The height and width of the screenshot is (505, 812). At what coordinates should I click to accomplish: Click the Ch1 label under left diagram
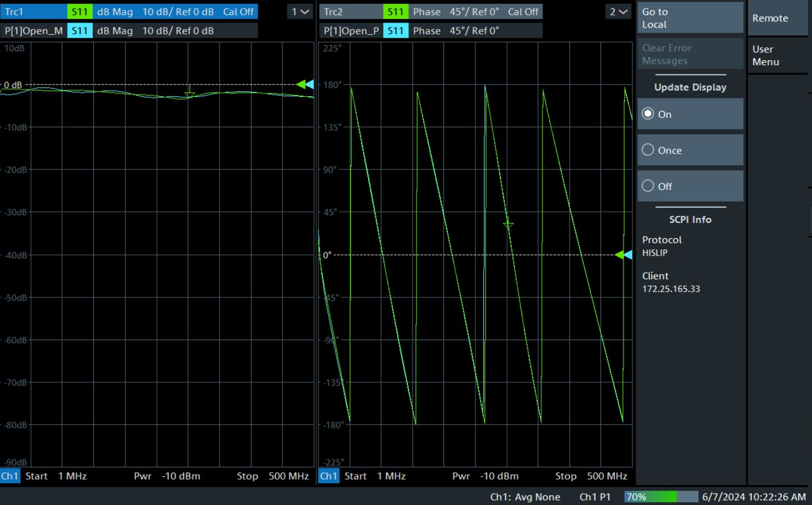tap(10, 476)
